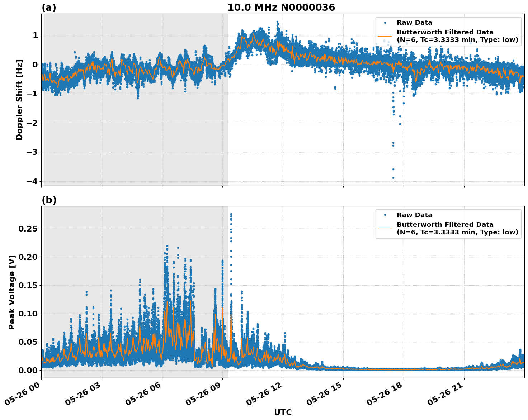Select the subplot label '(b)'
Screen dimensions: 528x420
[49, 199]
